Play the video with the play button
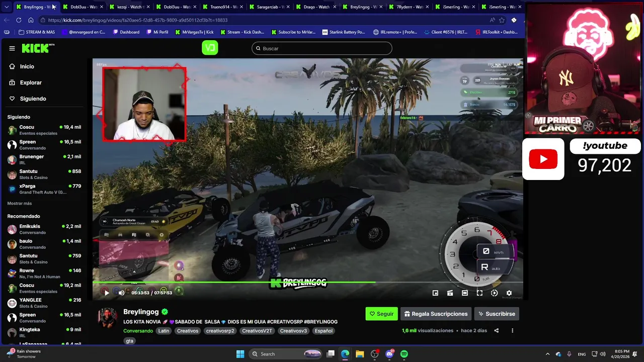 tap(106, 293)
